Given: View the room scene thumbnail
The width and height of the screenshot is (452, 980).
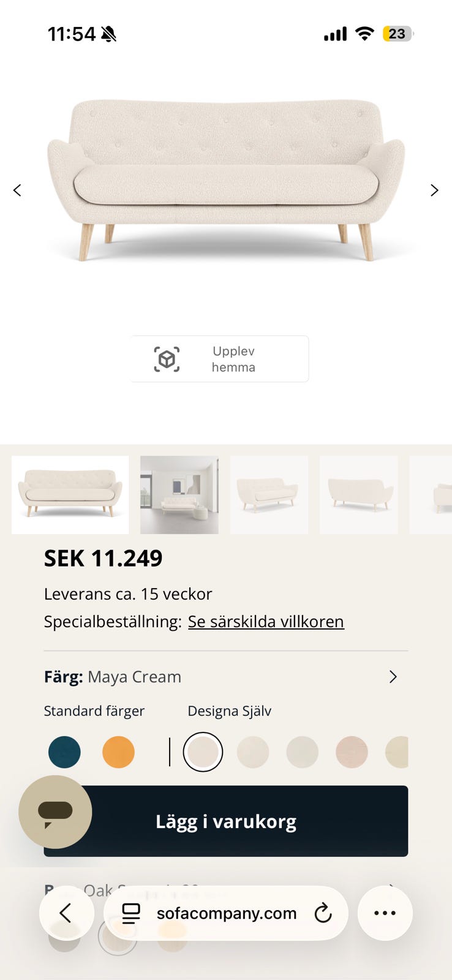Looking at the screenshot, I should 179,495.
